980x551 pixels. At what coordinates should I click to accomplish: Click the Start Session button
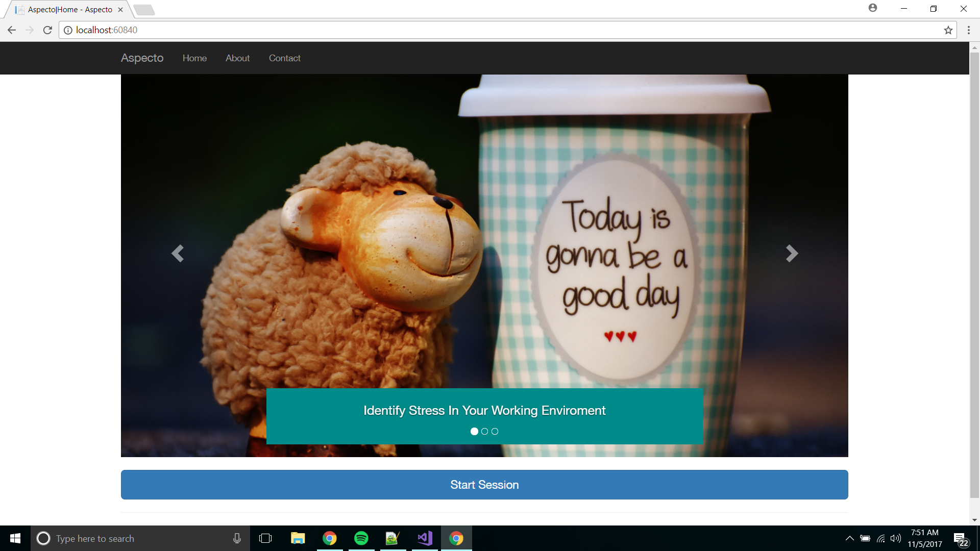point(484,485)
